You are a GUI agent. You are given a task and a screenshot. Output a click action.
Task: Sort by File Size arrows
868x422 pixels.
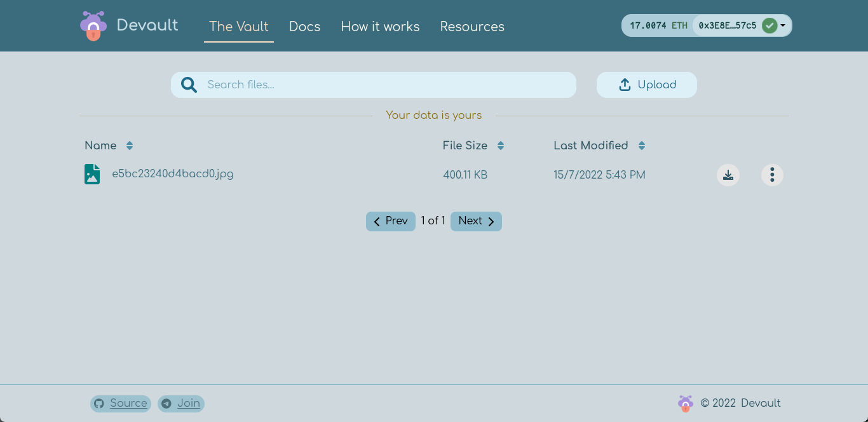(x=501, y=146)
